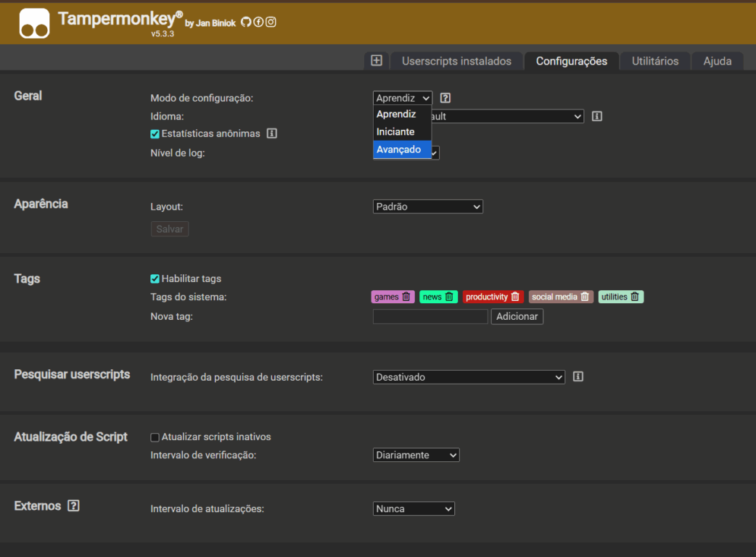Click the utilities tag label

coord(615,297)
